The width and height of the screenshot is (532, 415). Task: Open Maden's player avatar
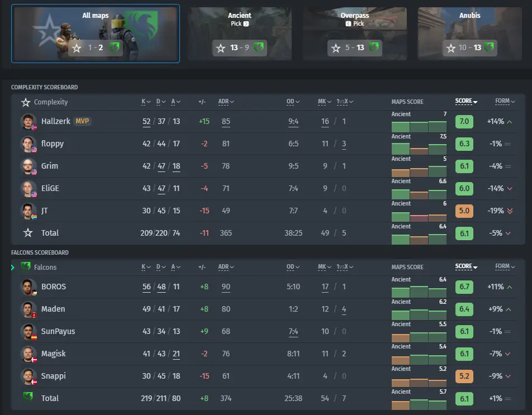(28, 309)
